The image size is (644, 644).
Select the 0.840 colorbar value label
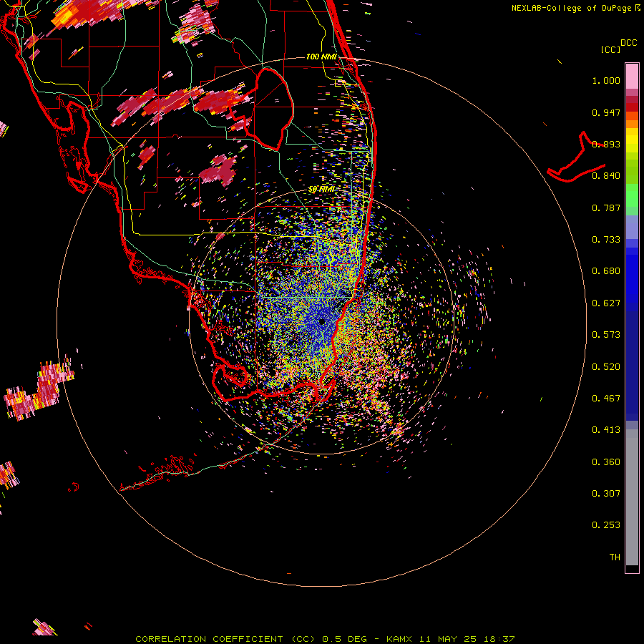606,176
